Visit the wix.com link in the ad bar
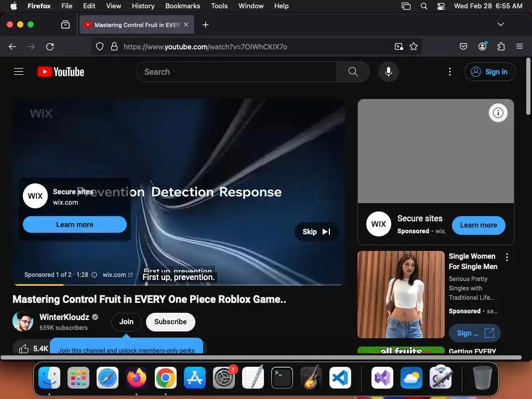 pos(117,275)
